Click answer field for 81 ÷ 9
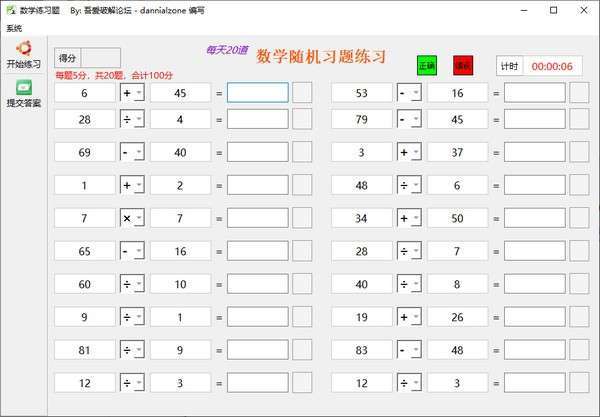This screenshot has height=417, width=600. point(258,349)
